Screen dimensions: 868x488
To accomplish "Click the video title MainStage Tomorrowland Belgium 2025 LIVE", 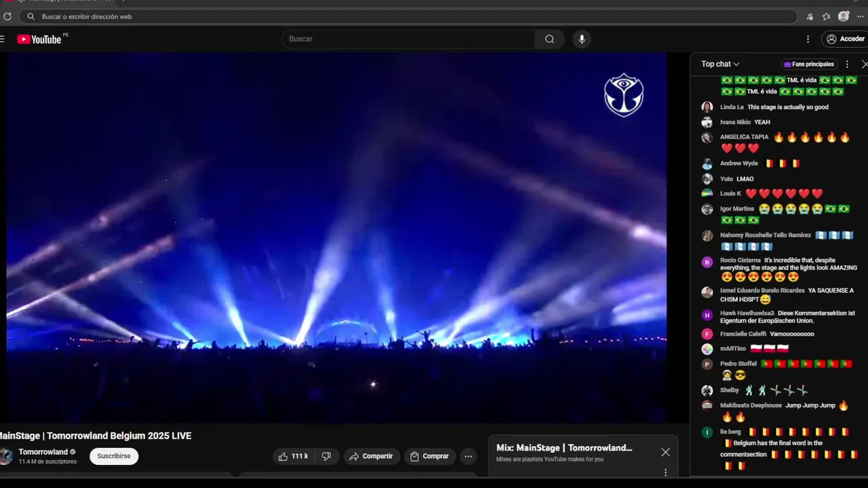I will pos(96,436).
